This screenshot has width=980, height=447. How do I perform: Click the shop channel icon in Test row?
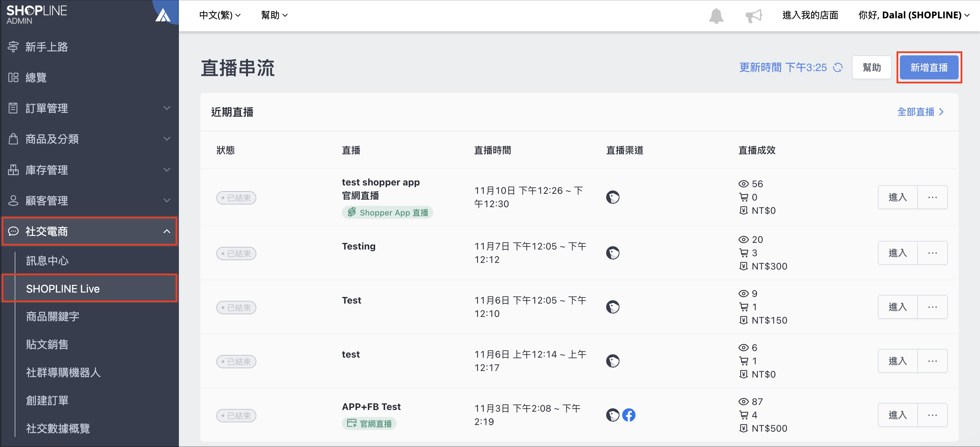click(612, 307)
